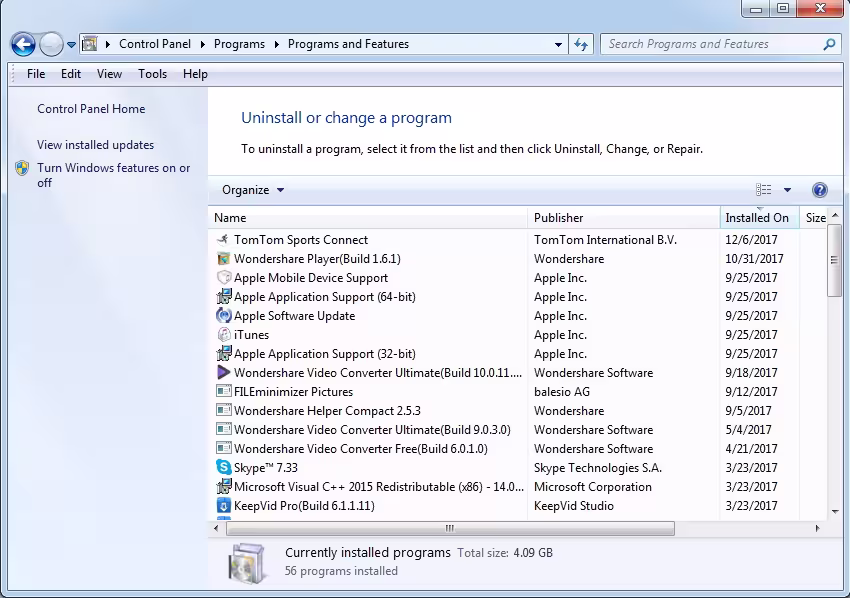Click the Refresh button beside the address bar
This screenshot has width=850, height=598.
pos(581,44)
